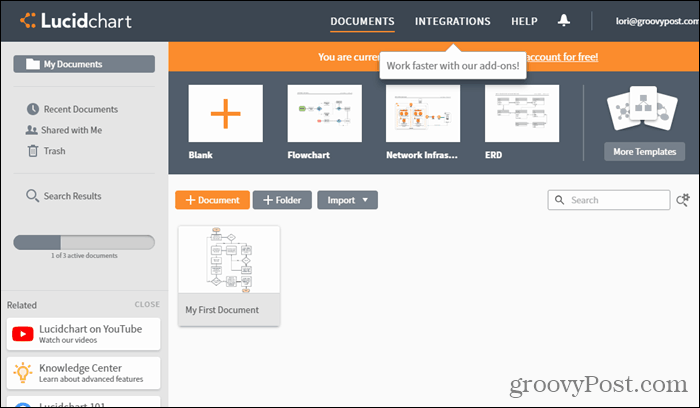Click the notification bell icon
700x408 pixels.
[563, 20]
